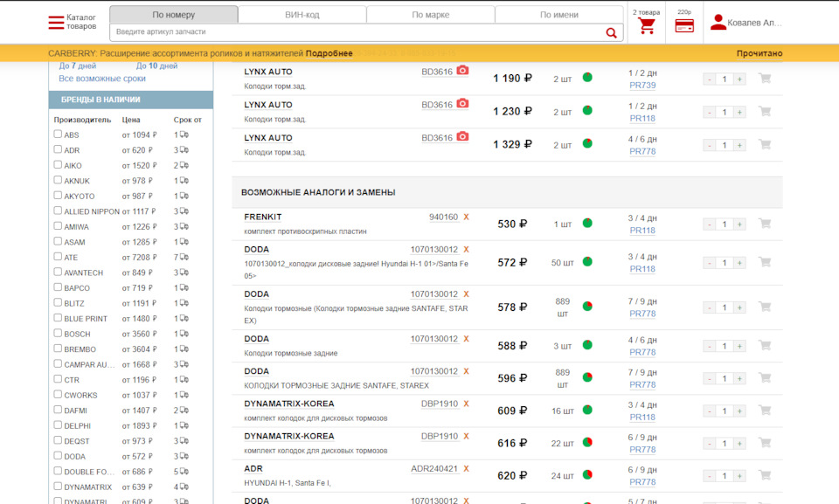Switch to the По имени search tab
Screen dimensions: 839x504
[559, 15]
